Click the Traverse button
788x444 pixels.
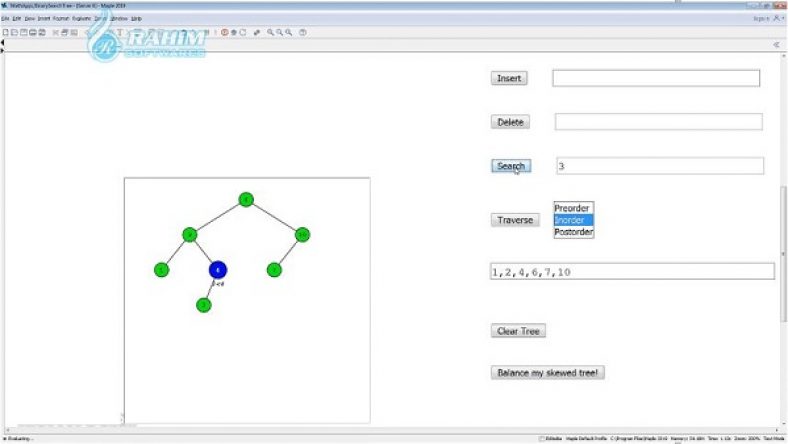click(x=515, y=220)
